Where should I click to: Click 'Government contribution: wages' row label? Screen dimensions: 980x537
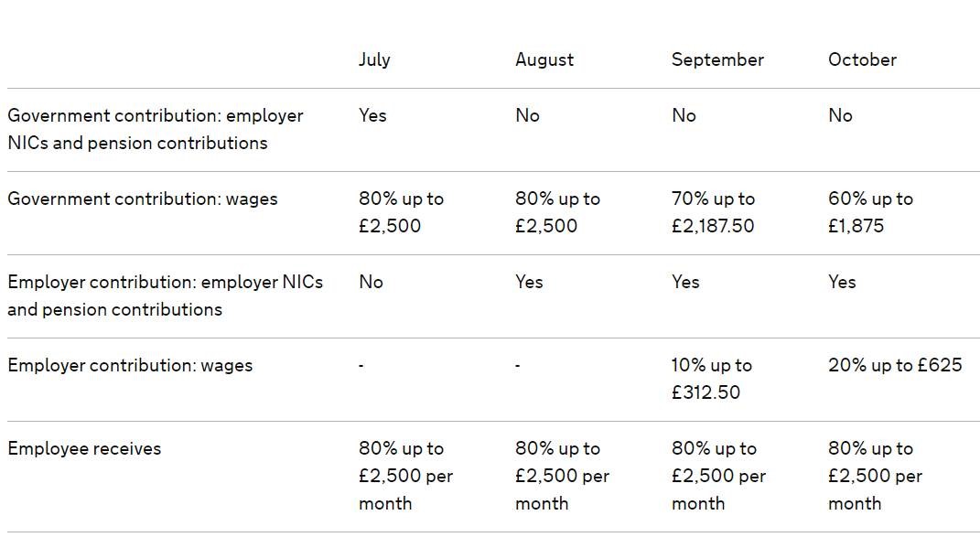pos(143,199)
